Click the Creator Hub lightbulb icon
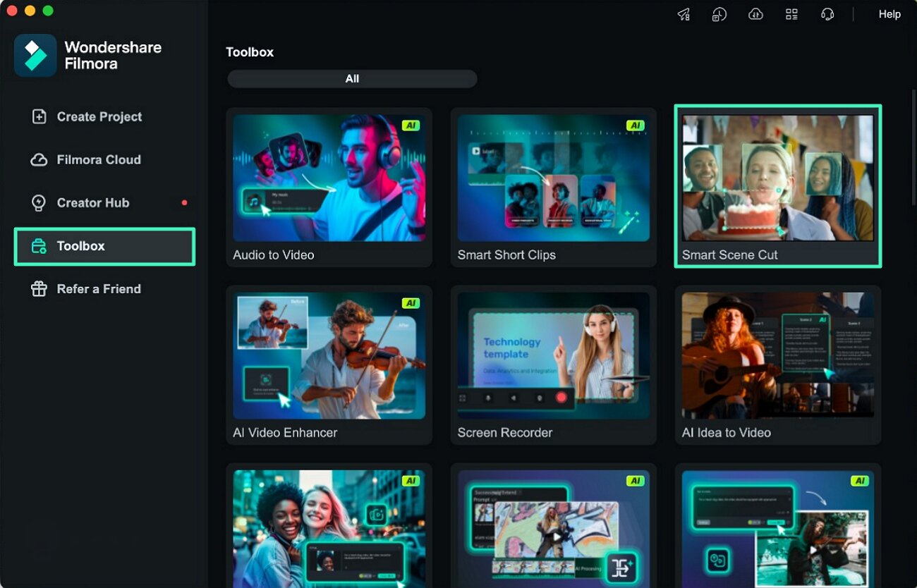917x588 pixels. (39, 203)
